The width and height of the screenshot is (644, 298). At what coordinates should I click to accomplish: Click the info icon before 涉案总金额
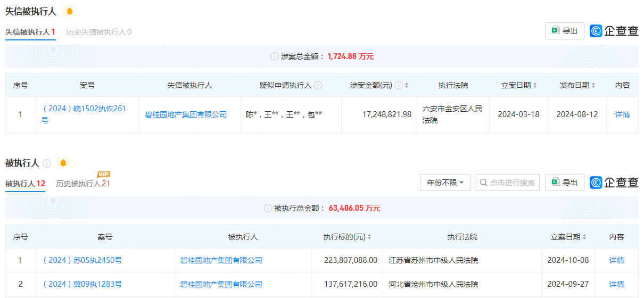tap(274, 56)
